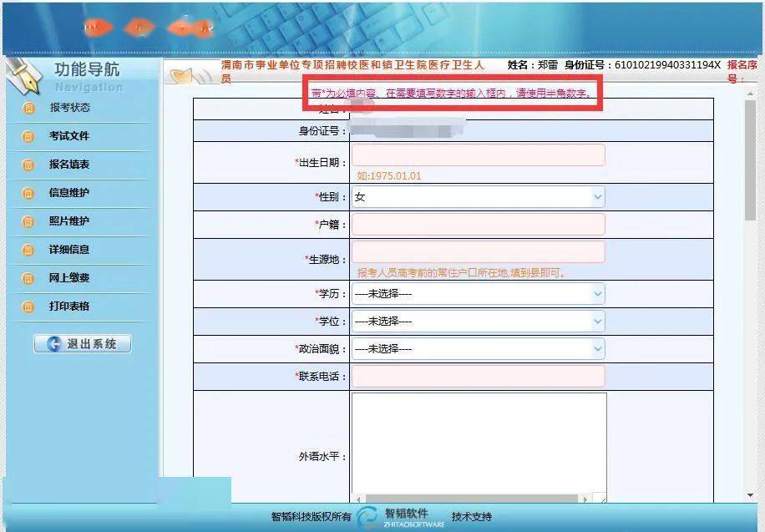Click the page scroll-down arrow

tap(750, 495)
